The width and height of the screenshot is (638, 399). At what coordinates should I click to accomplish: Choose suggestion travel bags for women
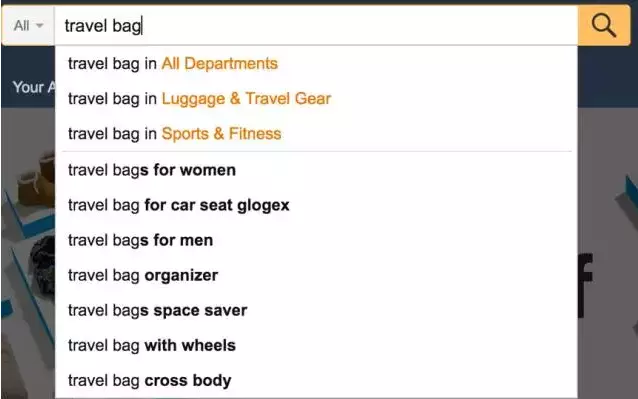click(316, 170)
